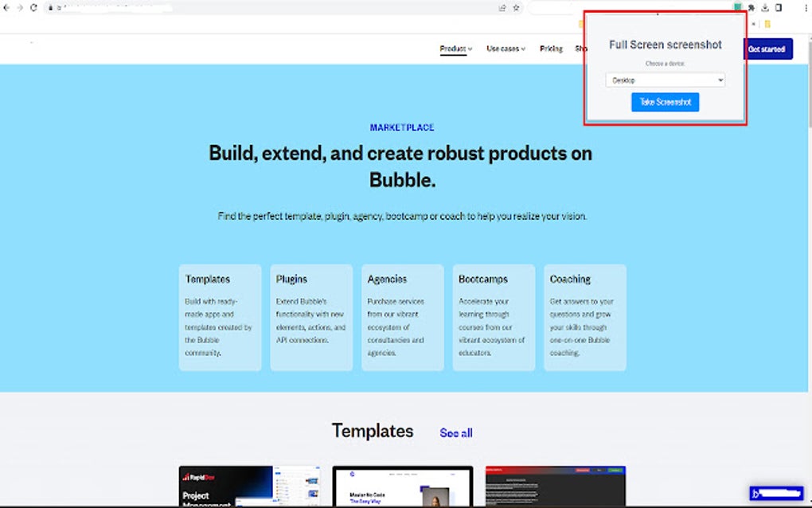This screenshot has height=508, width=812.
Task: Click the page reload icon
Action: (32, 6)
